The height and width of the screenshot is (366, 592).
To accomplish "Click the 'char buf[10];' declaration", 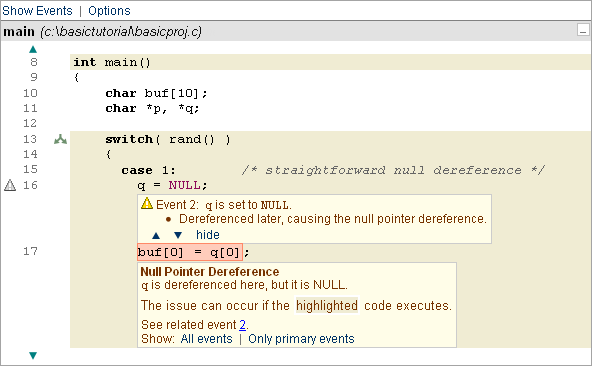I will pyautogui.click(x=156, y=93).
